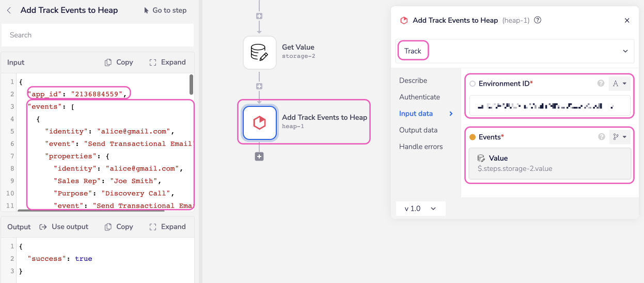Image resolution: width=644 pixels, height=283 pixels.
Task: Copy the Input JSON
Action: pos(119,62)
